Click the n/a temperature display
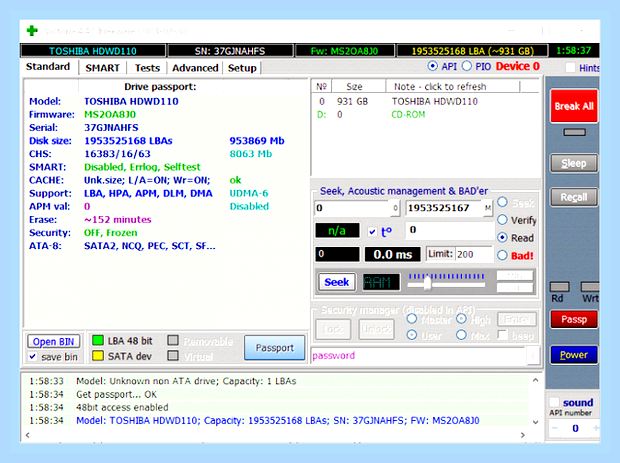This screenshot has width=620, height=463. [337, 231]
